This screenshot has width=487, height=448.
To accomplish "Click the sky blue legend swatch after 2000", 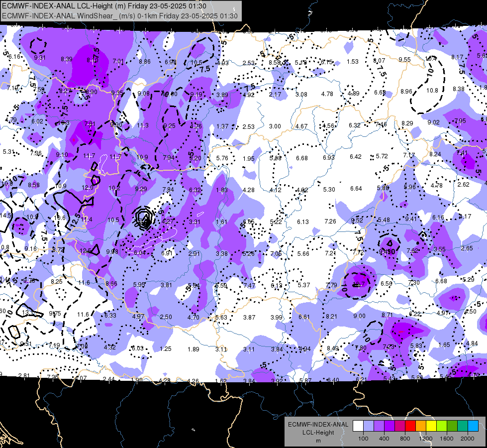I will point(473,426).
